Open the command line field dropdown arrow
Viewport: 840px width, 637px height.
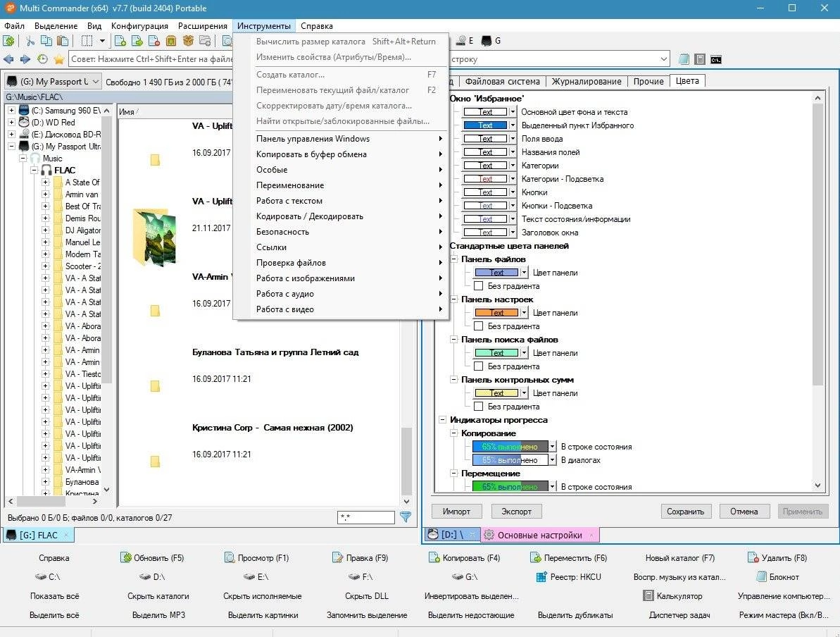coord(664,59)
